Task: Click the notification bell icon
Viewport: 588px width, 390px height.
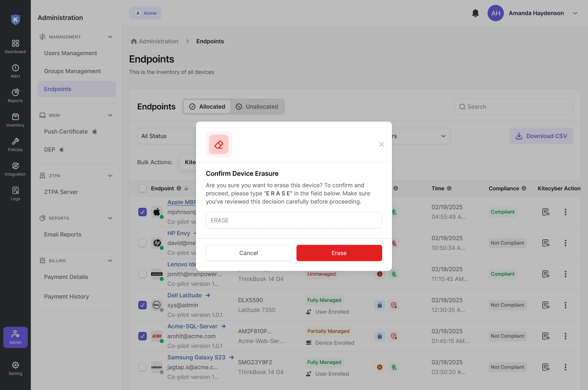Action: coord(475,13)
